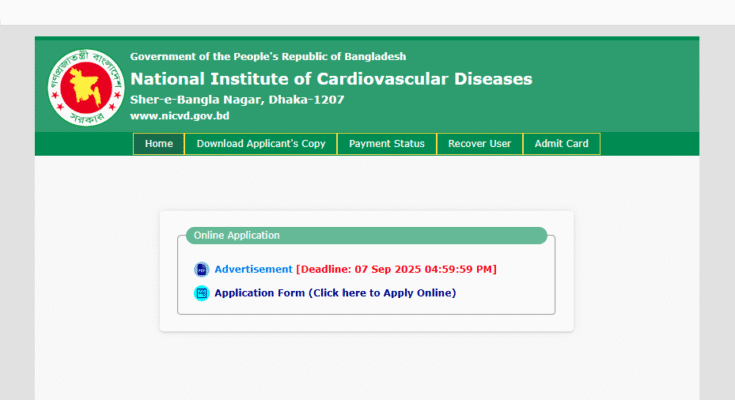This screenshot has height=400, width=735.
Task: Open the Admit Card menu item
Action: pos(561,144)
